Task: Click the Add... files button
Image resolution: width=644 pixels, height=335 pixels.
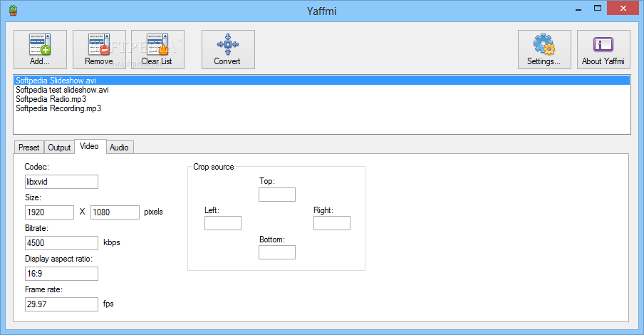Action: click(40, 49)
